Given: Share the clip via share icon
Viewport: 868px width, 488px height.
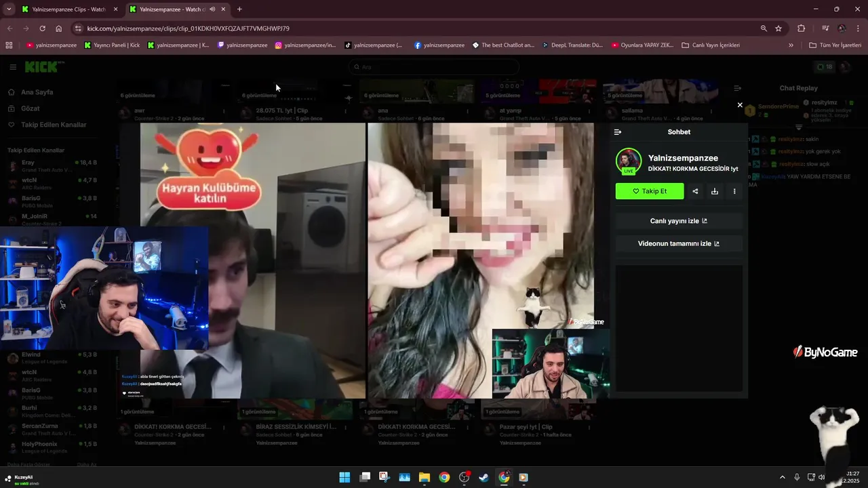Looking at the screenshot, I should pyautogui.click(x=695, y=191).
